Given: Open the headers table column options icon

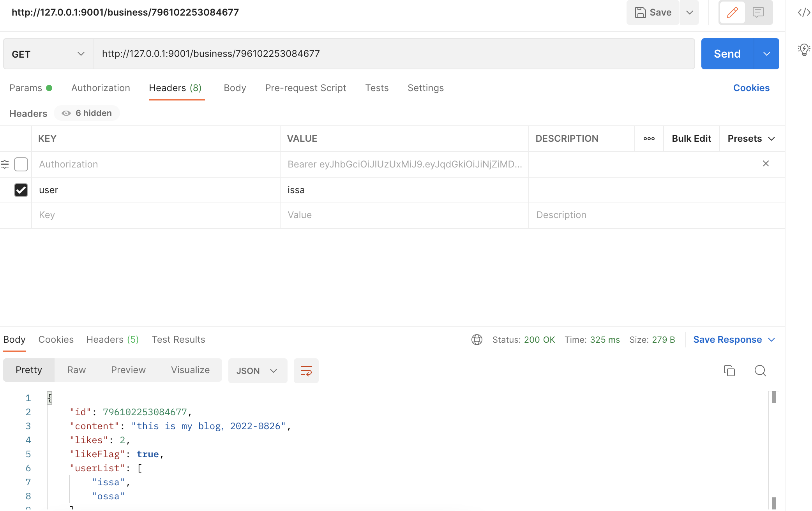Looking at the screenshot, I should (649, 139).
